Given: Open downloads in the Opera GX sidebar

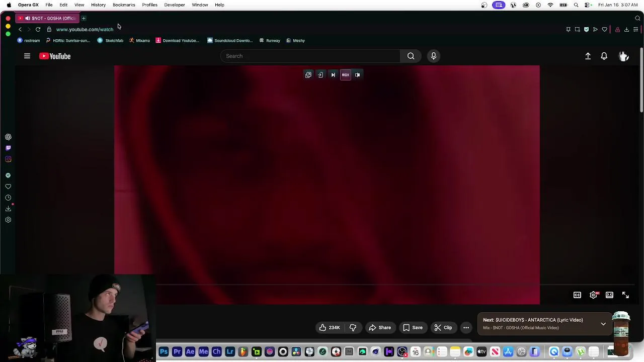Looking at the screenshot, I should click(x=8, y=209).
